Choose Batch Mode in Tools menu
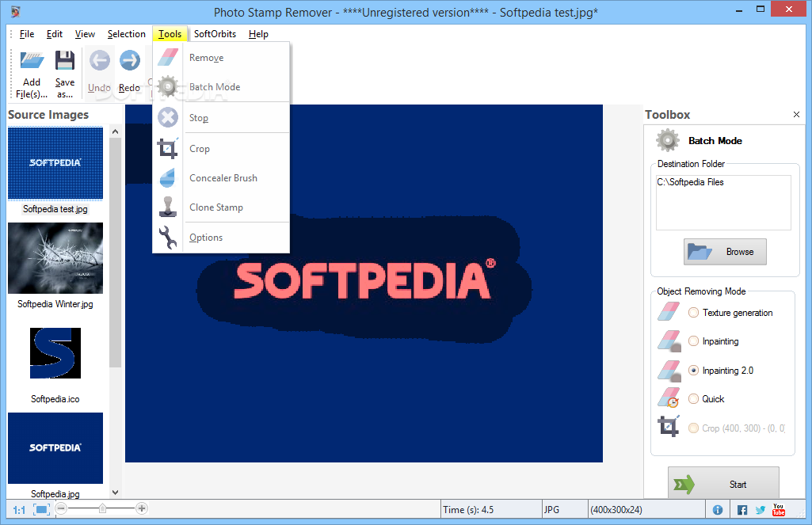 coord(221,87)
